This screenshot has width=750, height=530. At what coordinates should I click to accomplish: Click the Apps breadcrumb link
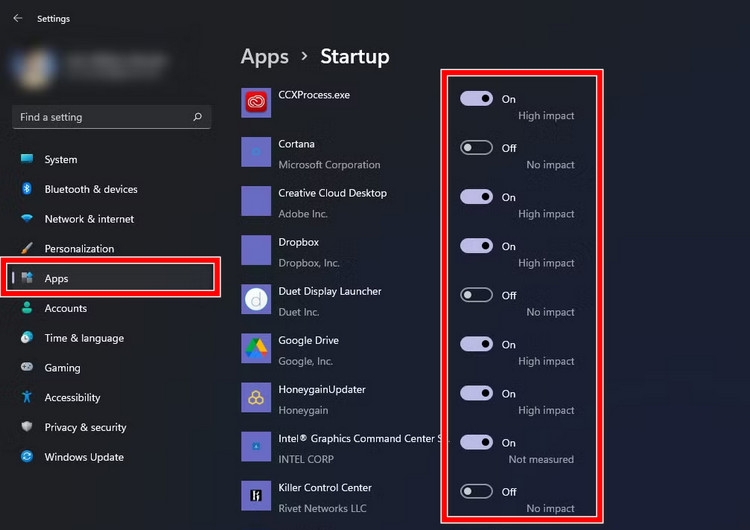pyautogui.click(x=265, y=57)
